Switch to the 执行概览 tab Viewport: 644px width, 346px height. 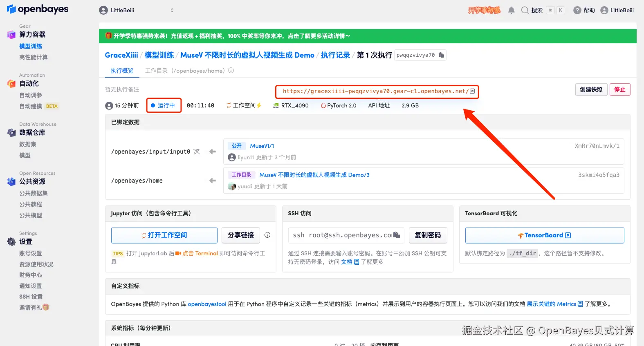pos(122,71)
